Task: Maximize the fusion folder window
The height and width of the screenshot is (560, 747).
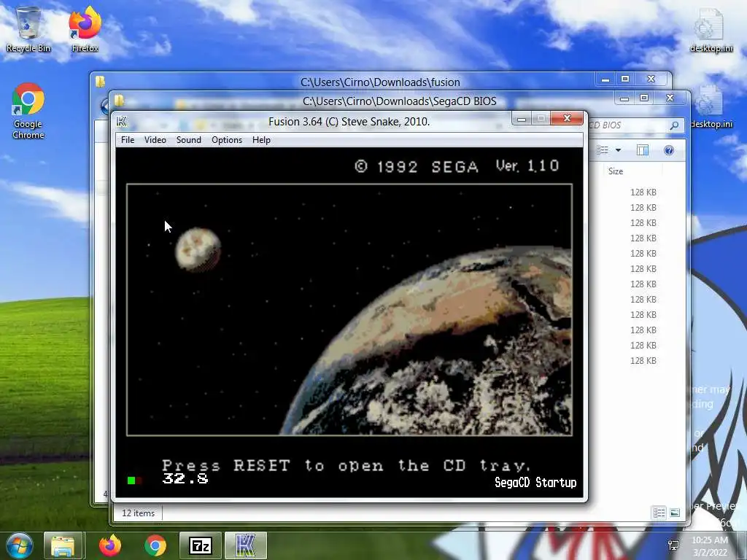Action: (x=625, y=79)
